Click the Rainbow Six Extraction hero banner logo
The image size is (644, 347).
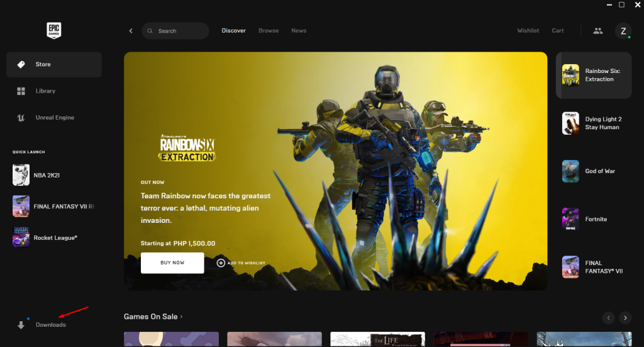pos(187,147)
